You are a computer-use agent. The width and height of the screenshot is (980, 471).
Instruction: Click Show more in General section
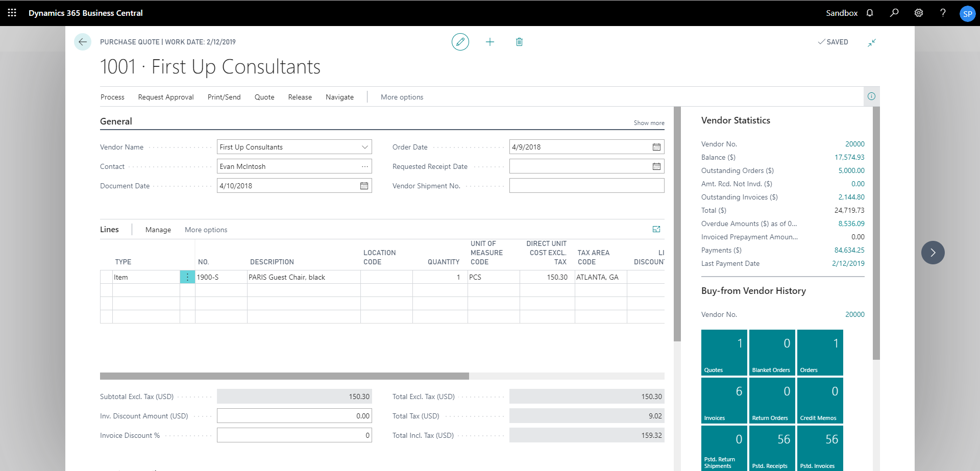pyautogui.click(x=649, y=123)
